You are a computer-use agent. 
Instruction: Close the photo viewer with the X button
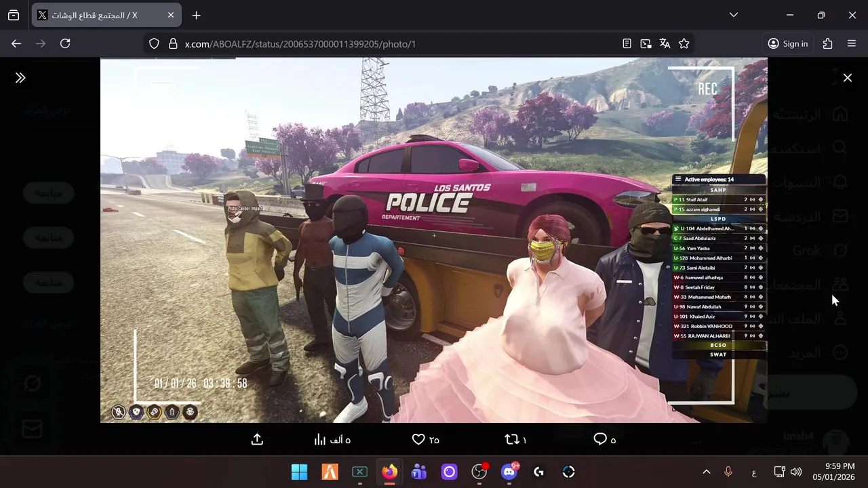click(847, 78)
